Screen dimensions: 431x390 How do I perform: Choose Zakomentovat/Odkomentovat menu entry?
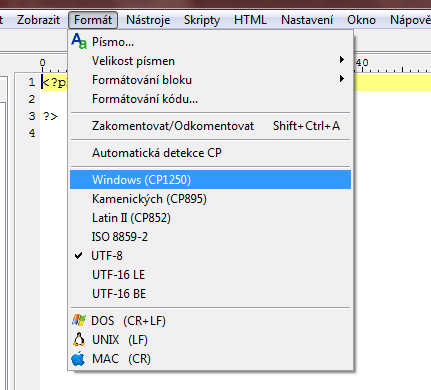[210, 126]
